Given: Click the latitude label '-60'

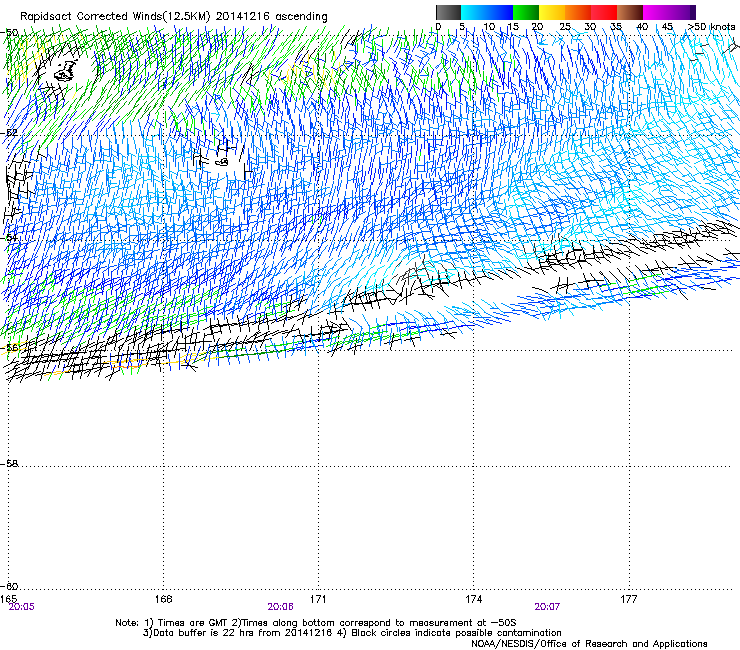Looking at the screenshot, I should pos(9,586).
